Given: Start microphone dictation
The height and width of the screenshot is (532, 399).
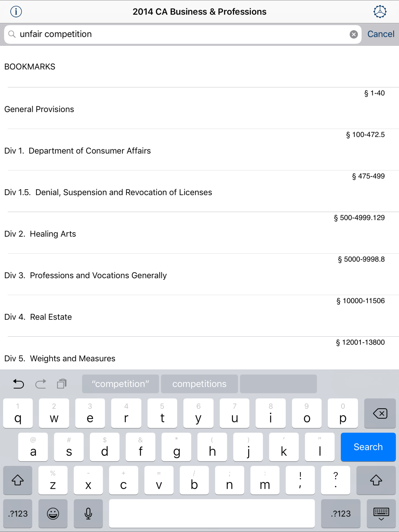Looking at the screenshot, I should click(88, 513).
